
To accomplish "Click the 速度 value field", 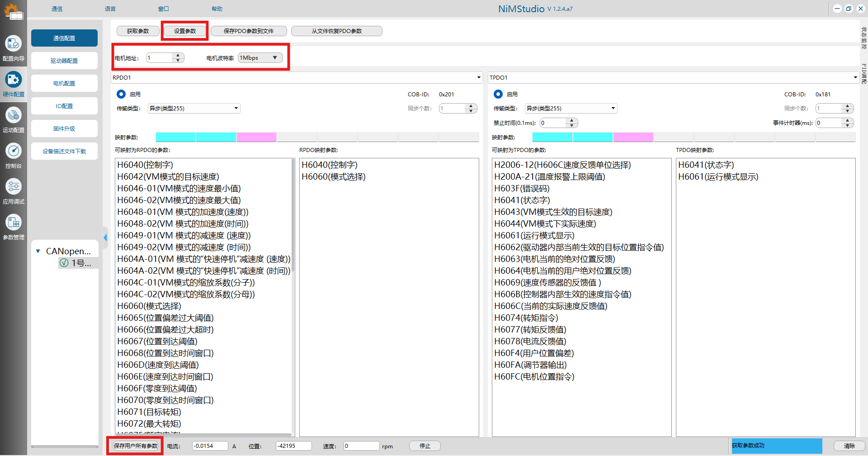I will pyautogui.click(x=362, y=446).
